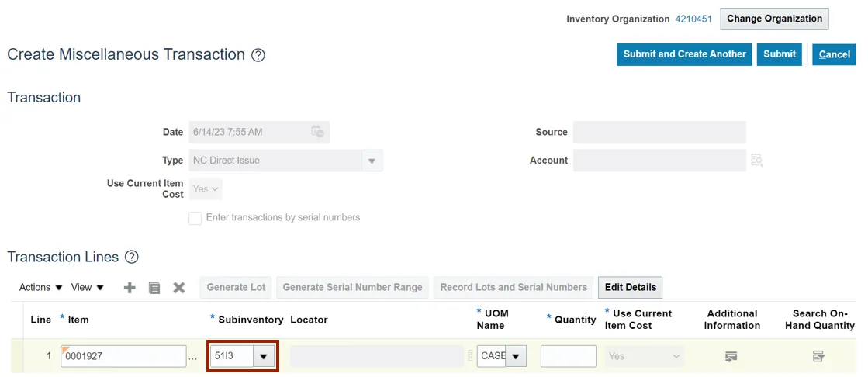Image resolution: width=868 pixels, height=377 pixels.
Task: Open the Additional Information icon for line 1
Action: [x=731, y=356]
